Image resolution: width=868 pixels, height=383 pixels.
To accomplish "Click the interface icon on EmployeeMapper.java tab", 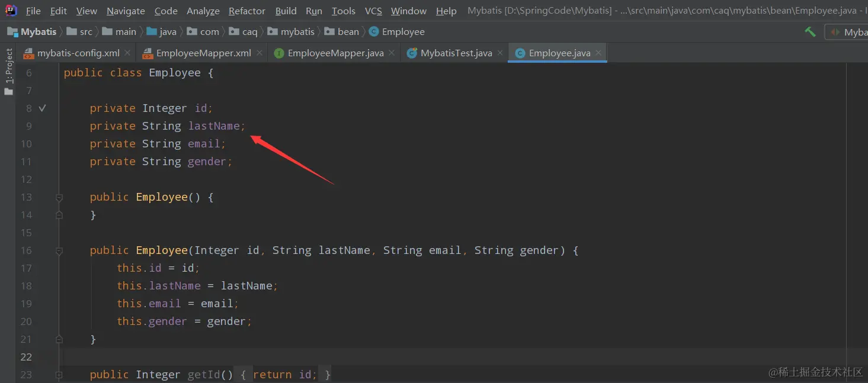I will click(x=279, y=53).
